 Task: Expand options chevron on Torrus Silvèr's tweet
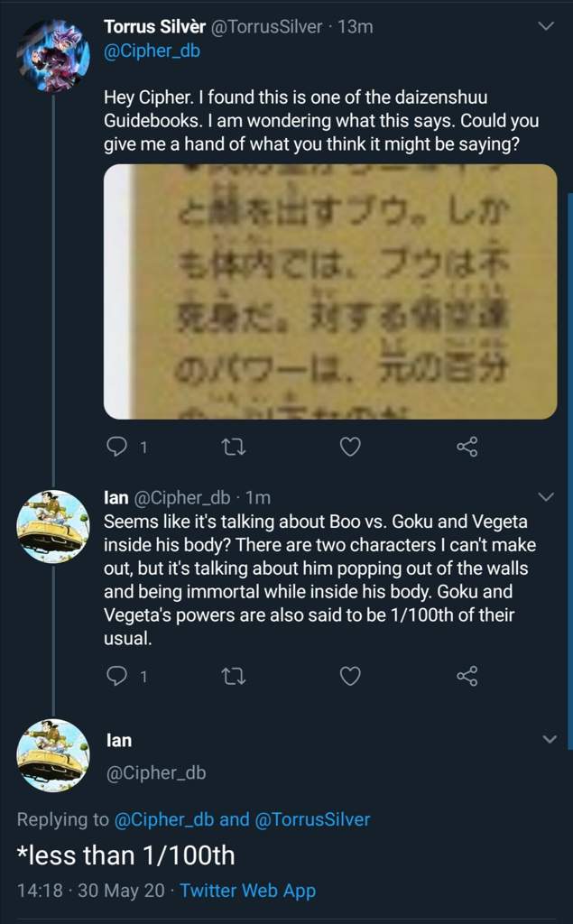[547, 26]
